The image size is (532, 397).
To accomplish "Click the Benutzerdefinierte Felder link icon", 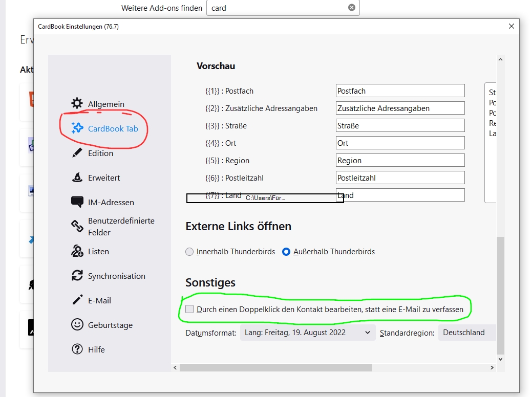I will [77, 226].
